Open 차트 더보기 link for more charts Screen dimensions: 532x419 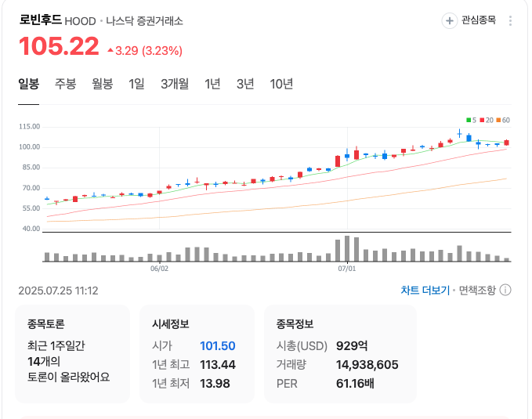[x=425, y=291]
